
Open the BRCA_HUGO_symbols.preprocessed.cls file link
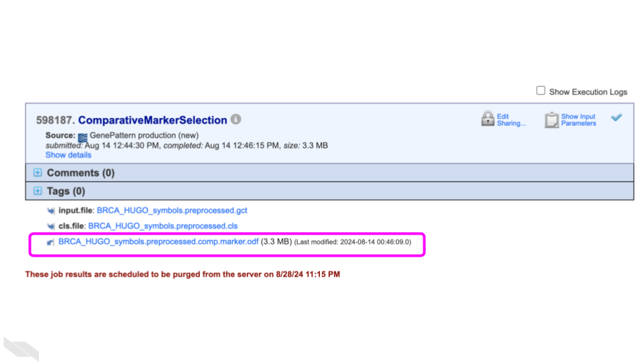tap(162, 226)
